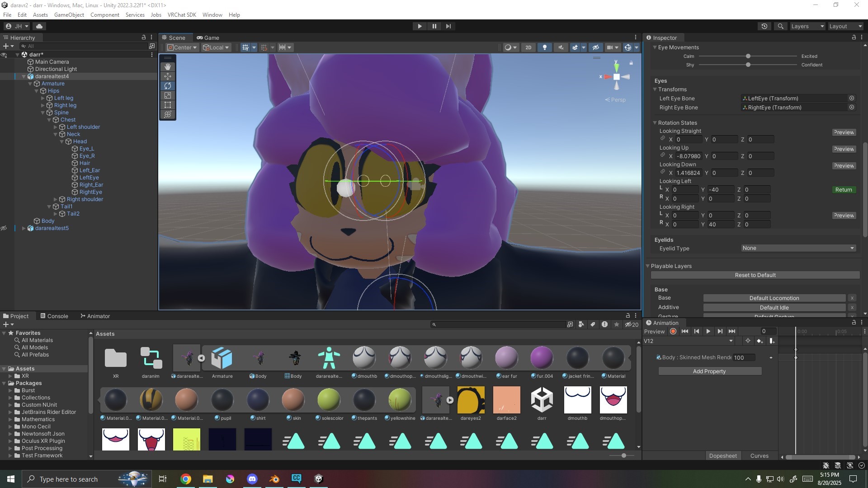Click Return button for Looking Left

click(x=844, y=190)
